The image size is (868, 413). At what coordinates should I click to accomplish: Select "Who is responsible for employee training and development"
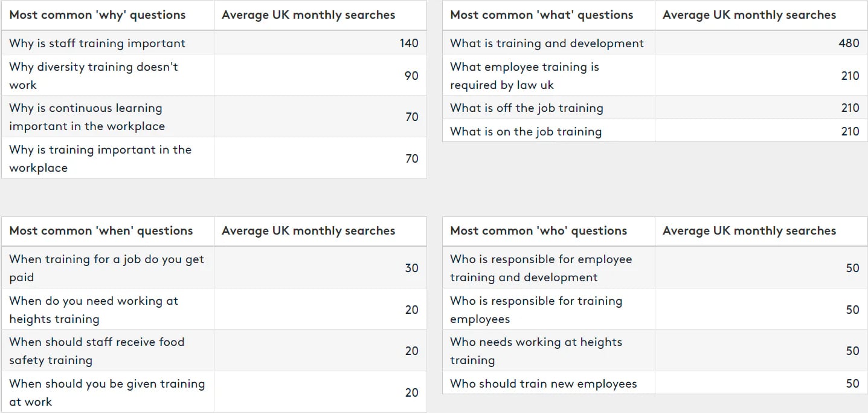[x=541, y=268]
